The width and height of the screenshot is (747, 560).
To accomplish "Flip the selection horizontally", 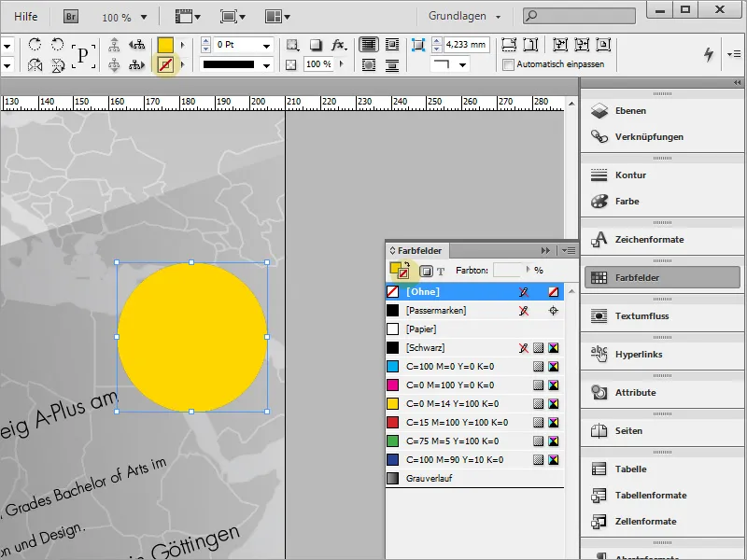I will point(35,65).
